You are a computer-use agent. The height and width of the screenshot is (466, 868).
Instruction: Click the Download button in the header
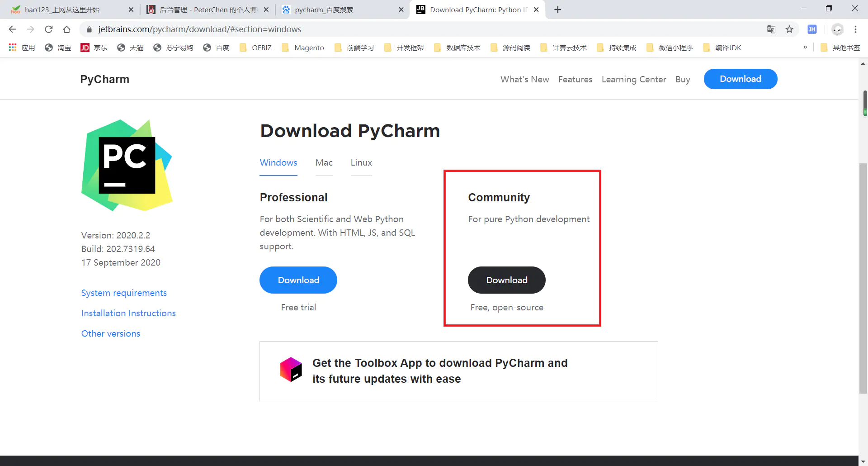coord(741,79)
